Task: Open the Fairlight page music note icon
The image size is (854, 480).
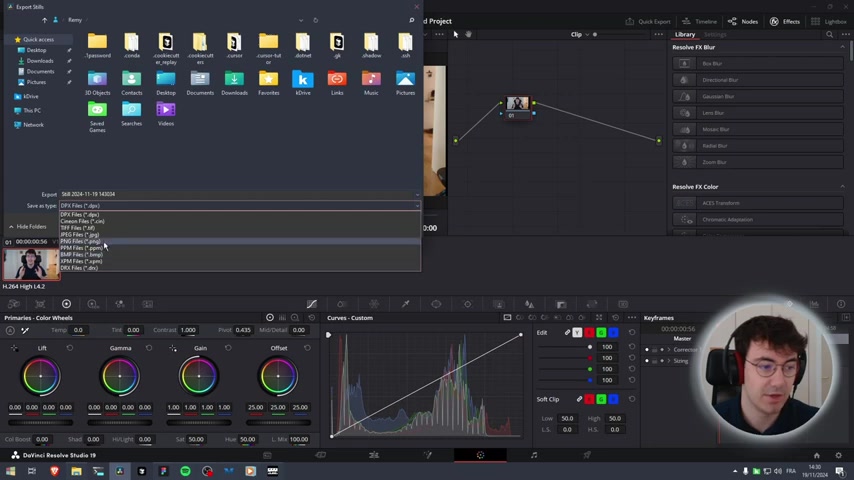Action: point(534,455)
